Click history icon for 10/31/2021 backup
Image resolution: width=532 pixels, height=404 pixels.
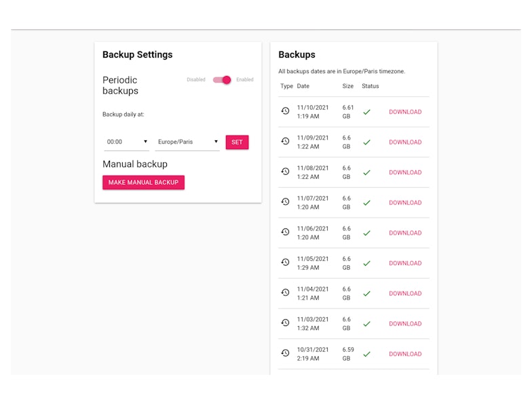(286, 353)
